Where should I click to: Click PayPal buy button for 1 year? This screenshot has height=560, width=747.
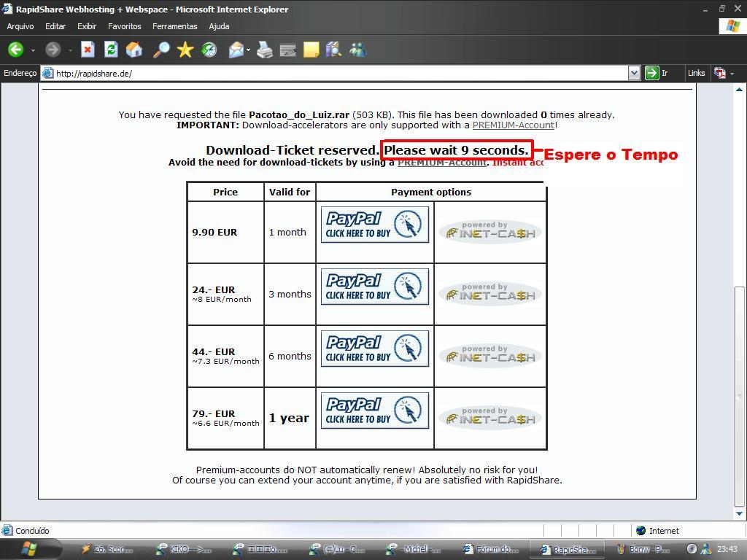[x=375, y=411]
